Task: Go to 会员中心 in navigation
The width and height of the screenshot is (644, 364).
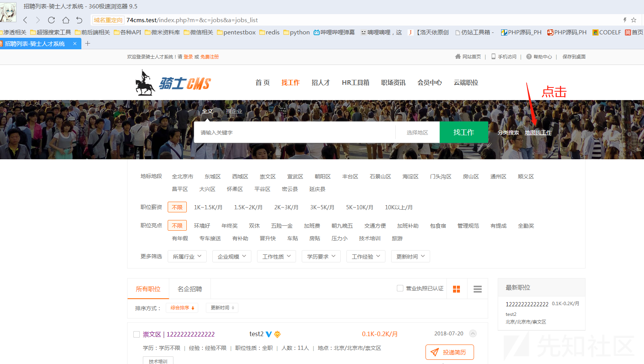Action: tap(430, 83)
